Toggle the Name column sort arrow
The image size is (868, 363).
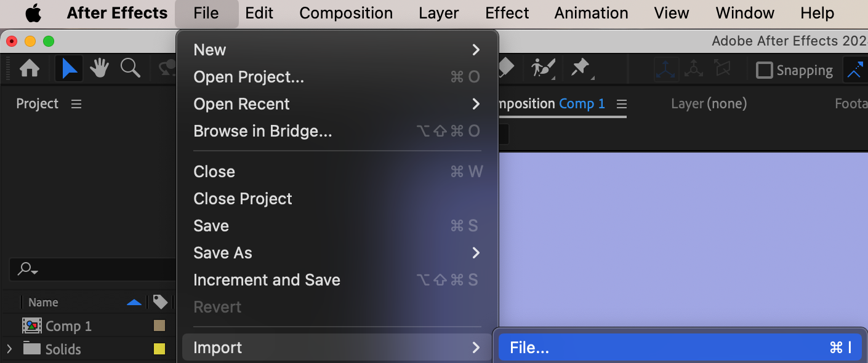(134, 302)
